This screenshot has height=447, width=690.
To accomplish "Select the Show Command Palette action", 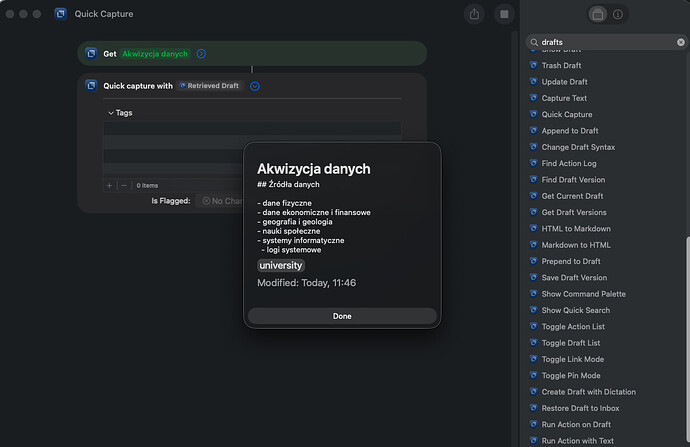I will point(584,294).
